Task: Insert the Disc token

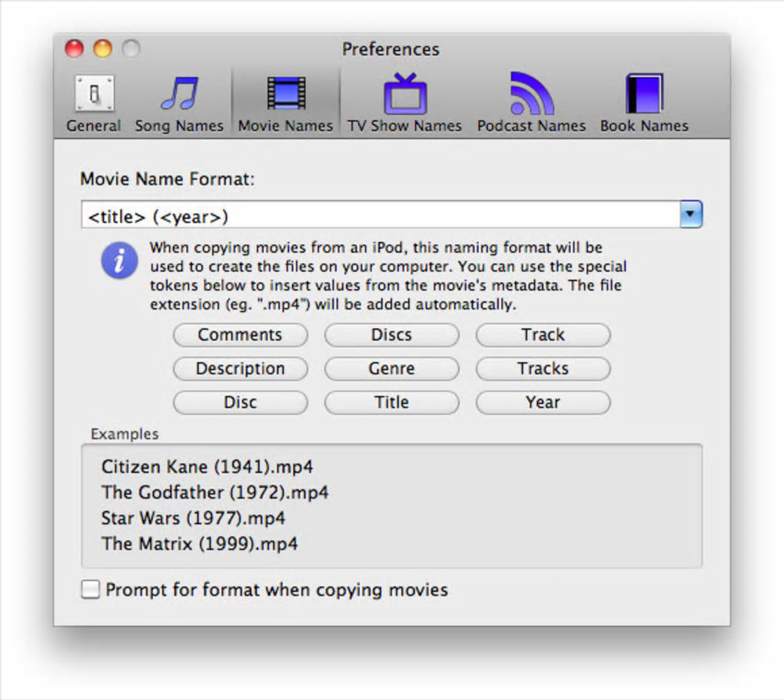Action: (x=240, y=403)
